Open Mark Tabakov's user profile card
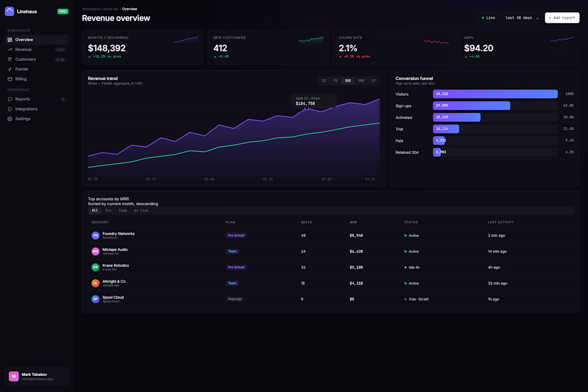Screen dimensions: 588x392 click(37, 376)
